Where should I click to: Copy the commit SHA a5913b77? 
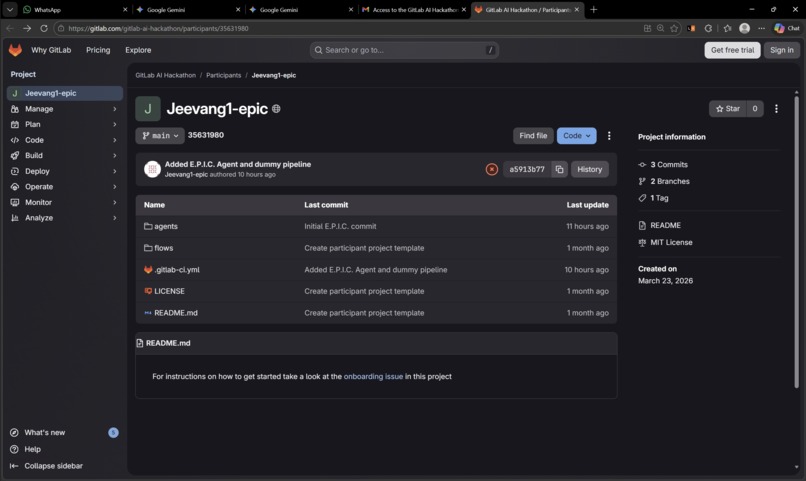point(559,169)
